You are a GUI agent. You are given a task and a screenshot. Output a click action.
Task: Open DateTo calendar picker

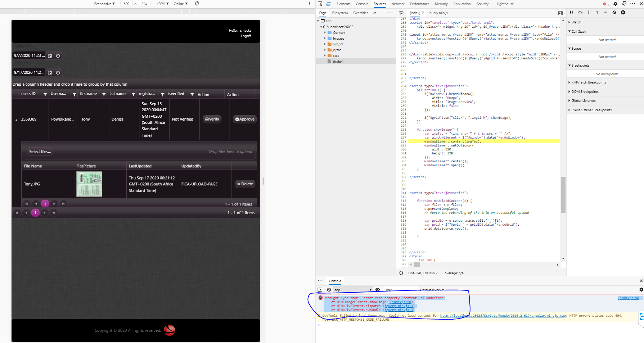tap(50, 73)
